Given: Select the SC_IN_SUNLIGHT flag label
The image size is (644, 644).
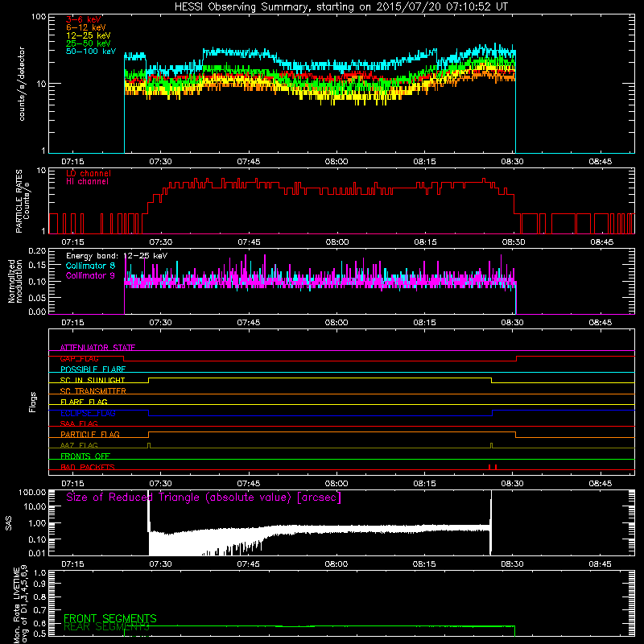Looking at the screenshot, I should click(x=93, y=380).
